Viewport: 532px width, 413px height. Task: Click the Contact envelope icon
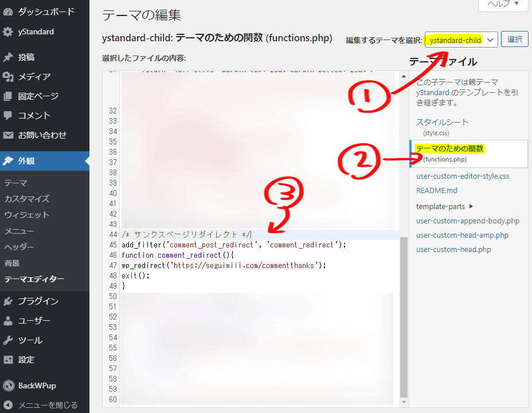(8, 135)
